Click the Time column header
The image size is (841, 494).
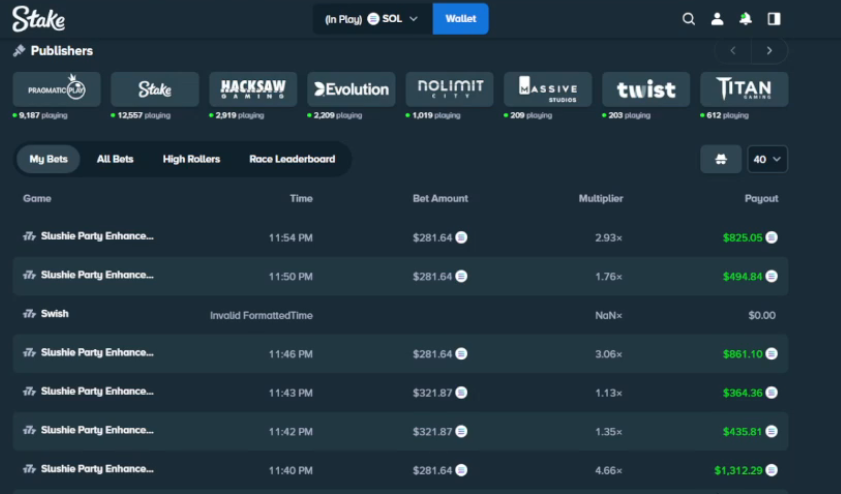pyautogui.click(x=301, y=198)
